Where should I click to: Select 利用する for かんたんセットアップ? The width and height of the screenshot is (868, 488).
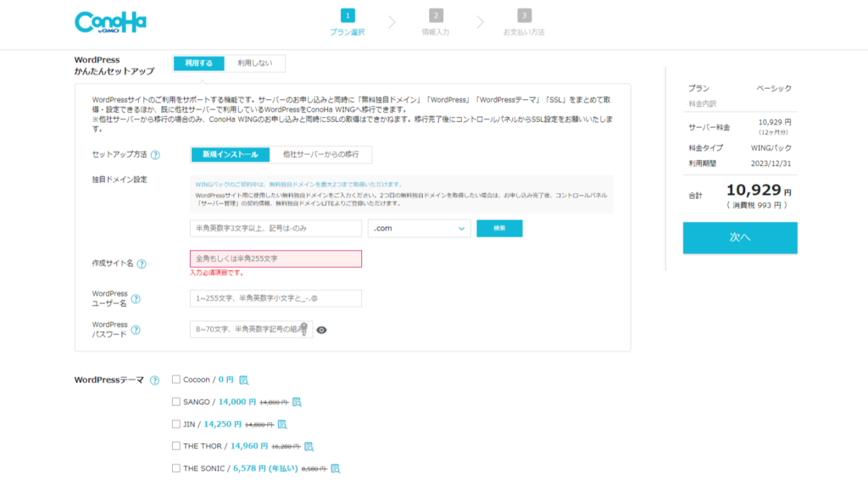click(x=198, y=64)
